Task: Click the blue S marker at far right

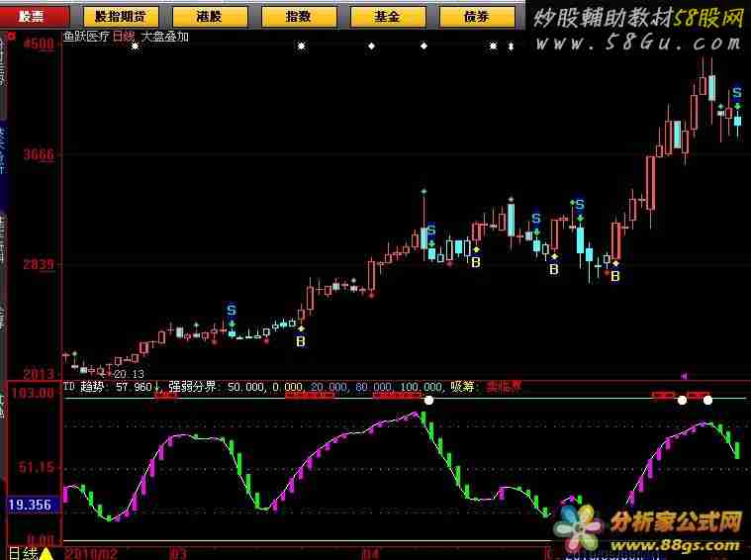Action: click(737, 93)
